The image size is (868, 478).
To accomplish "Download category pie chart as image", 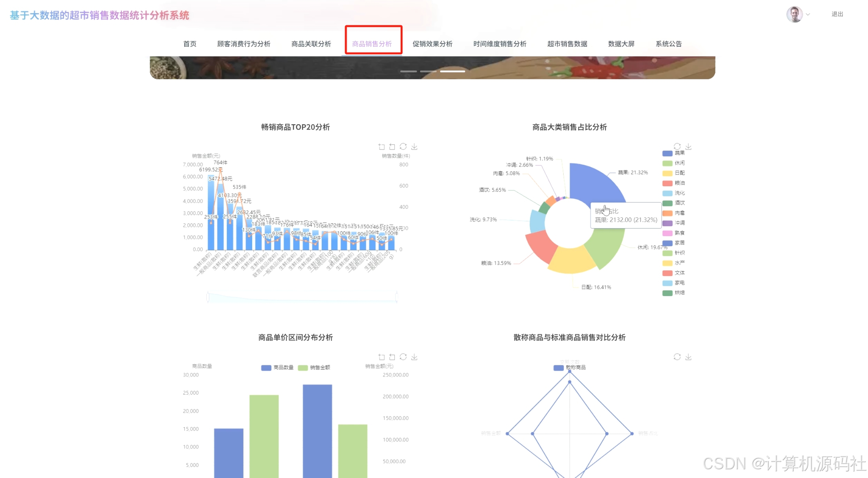I will coord(688,147).
